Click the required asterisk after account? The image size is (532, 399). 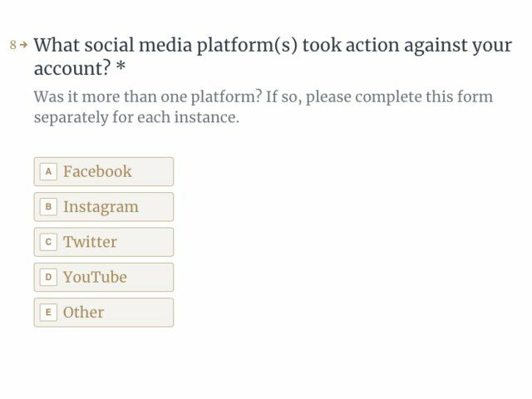point(121,66)
